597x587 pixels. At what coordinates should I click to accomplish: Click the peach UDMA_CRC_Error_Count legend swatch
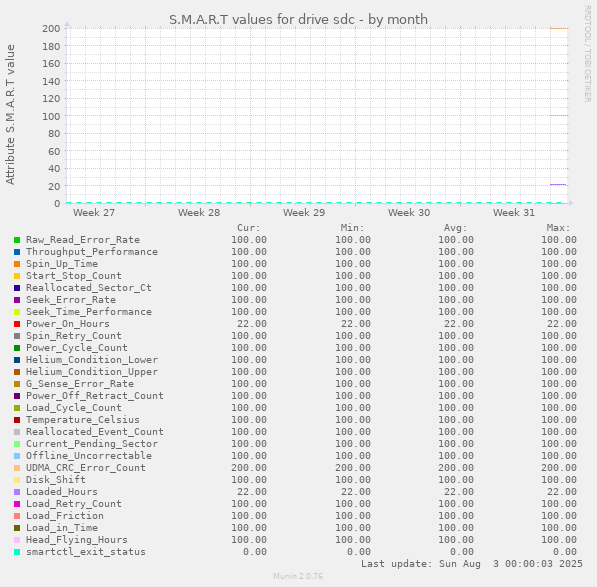17,468
